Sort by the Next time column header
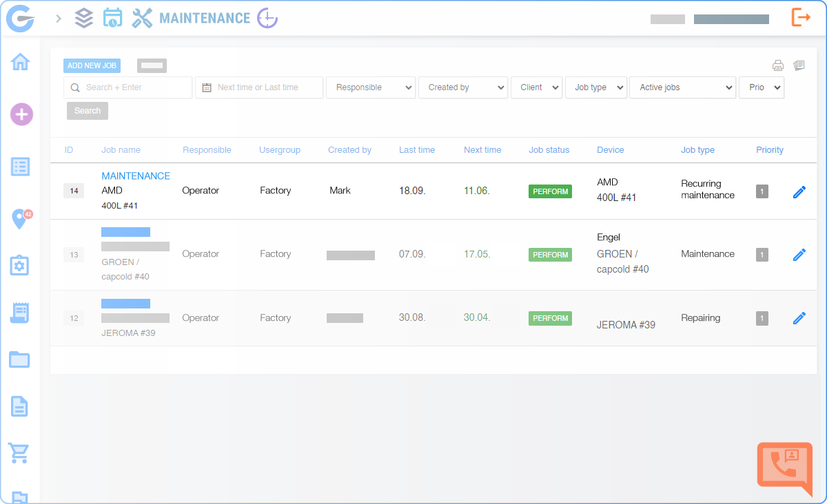This screenshot has height=504, width=827. click(x=482, y=149)
